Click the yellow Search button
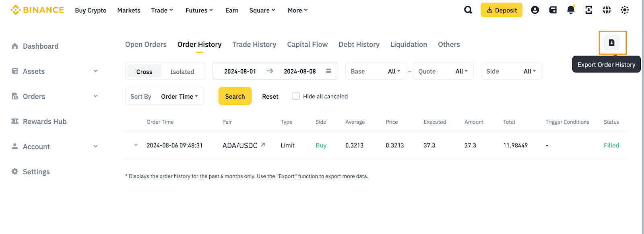Image resolution: width=644 pixels, height=234 pixels. point(235,96)
